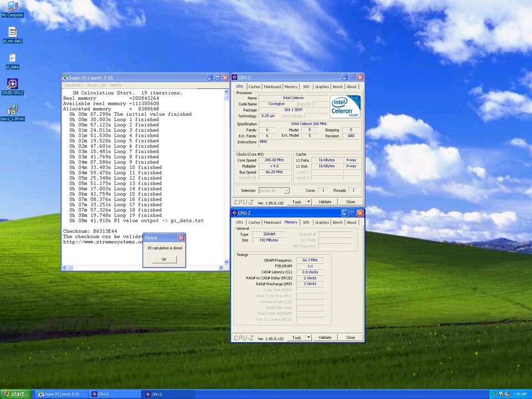
Task: Click the Name field showing Intel Celeron
Action: [x=293, y=98]
